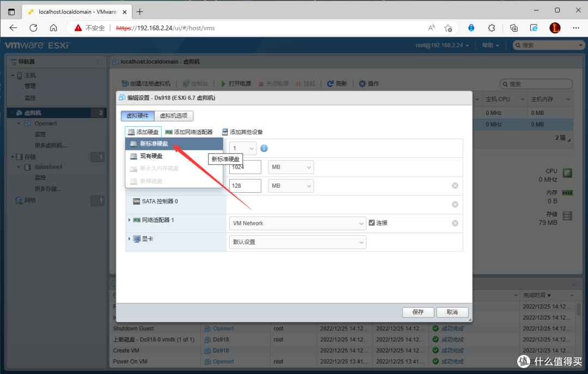This screenshot has height=374, width=588.
Task: Open memory unit MB dropdown next to 1024
Action: pyautogui.click(x=291, y=167)
